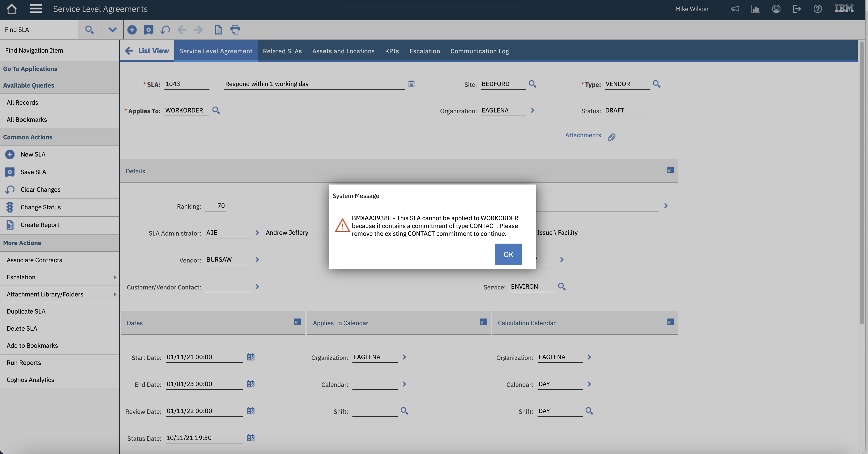Open the Find SLA search dropdown arrow

112,30
